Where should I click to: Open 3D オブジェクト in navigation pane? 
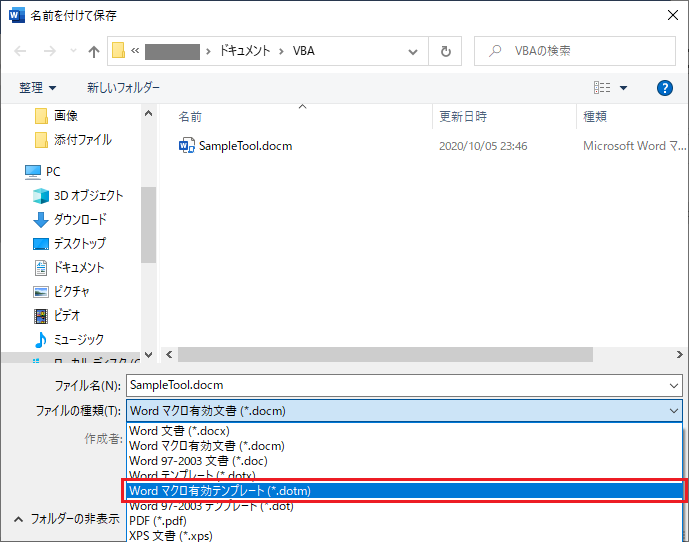tap(78, 196)
